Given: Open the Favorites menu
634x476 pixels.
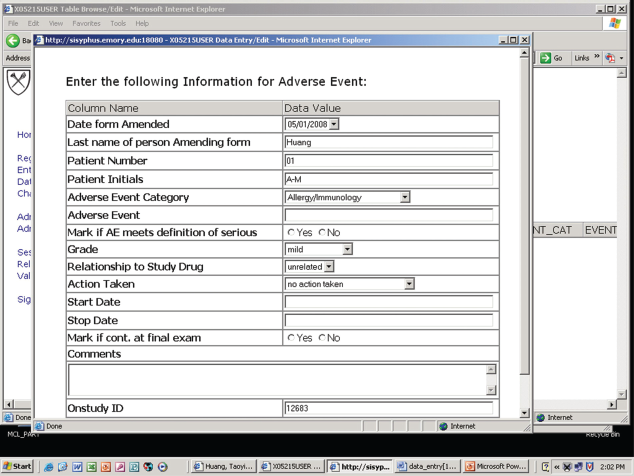Looking at the screenshot, I should tap(86, 23).
